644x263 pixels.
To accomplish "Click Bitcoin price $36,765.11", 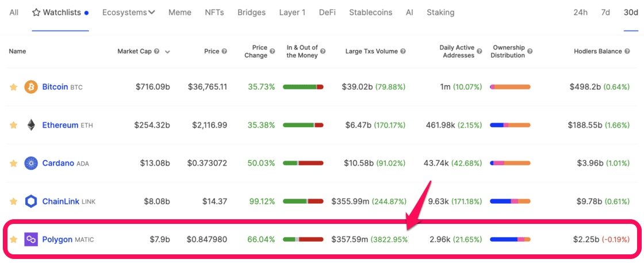I will pyautogui.click(x=208, y=87).
